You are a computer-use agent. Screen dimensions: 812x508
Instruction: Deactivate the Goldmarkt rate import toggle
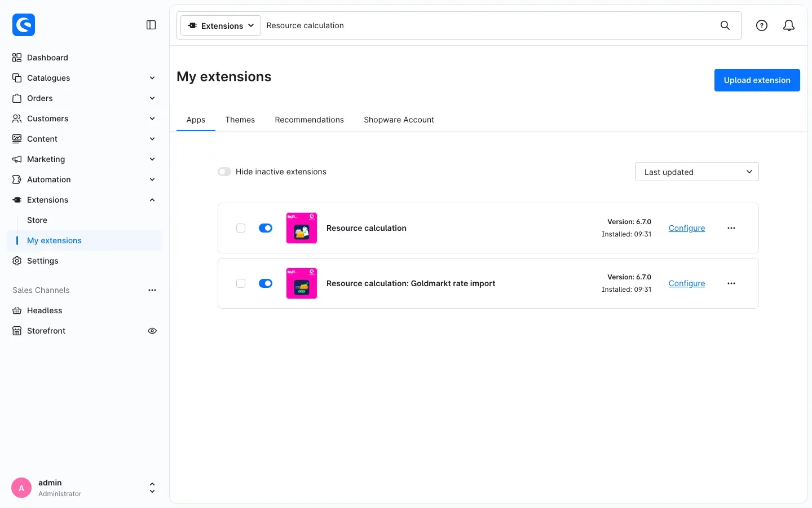coord(266,283)
